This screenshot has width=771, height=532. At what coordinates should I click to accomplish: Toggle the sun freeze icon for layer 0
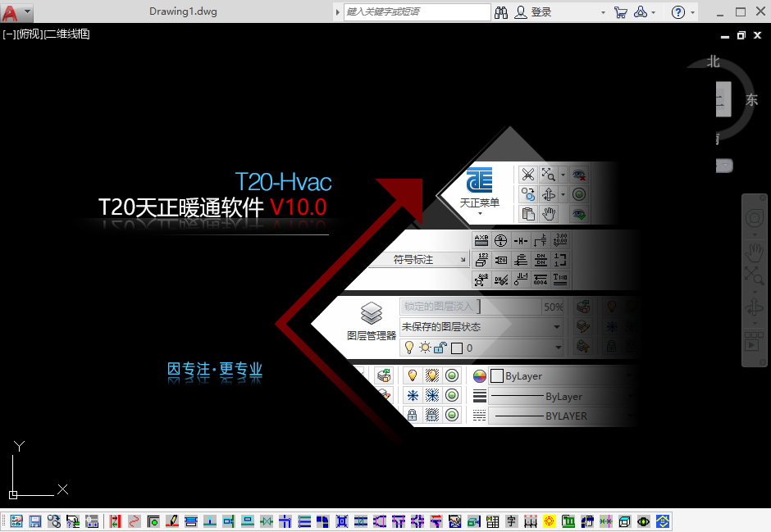coord(424,348)
